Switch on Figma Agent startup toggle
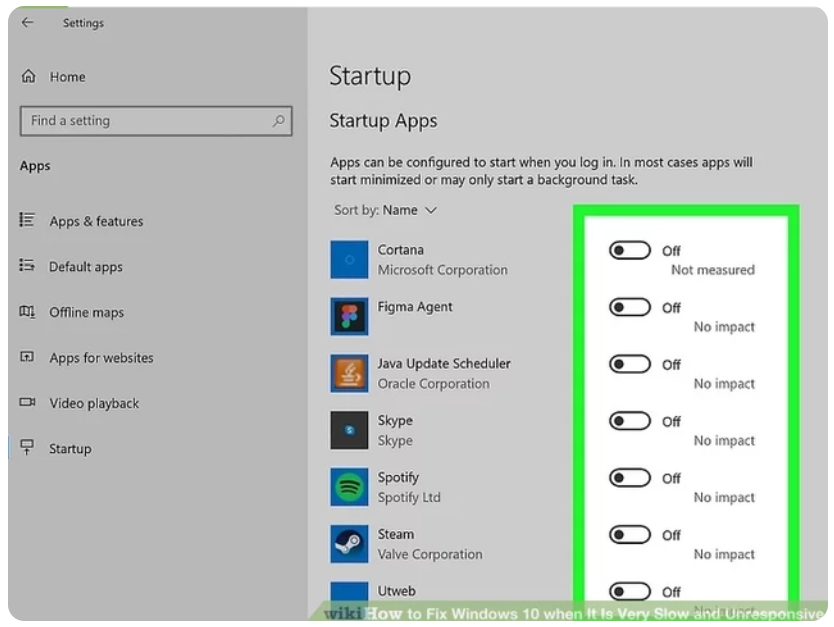 coord(630,308)
